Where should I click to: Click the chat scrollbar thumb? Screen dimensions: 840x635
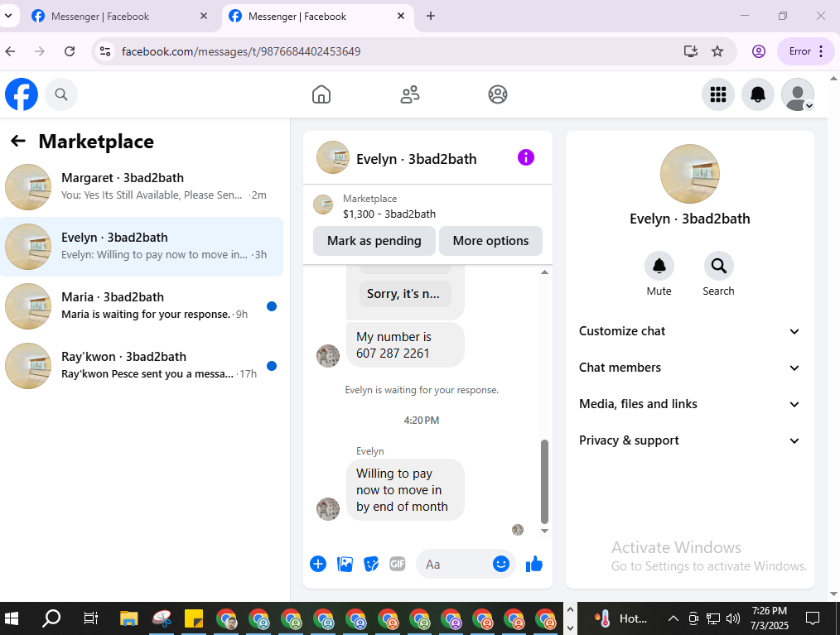click(544, 481)
